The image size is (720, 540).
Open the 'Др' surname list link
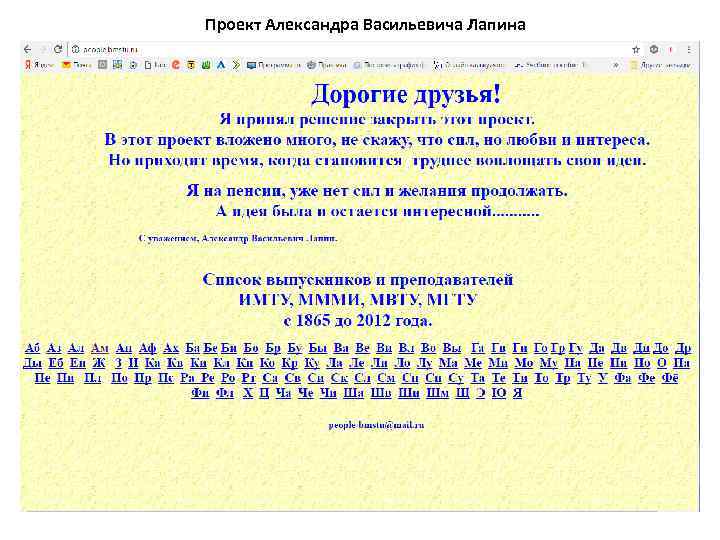683,349
